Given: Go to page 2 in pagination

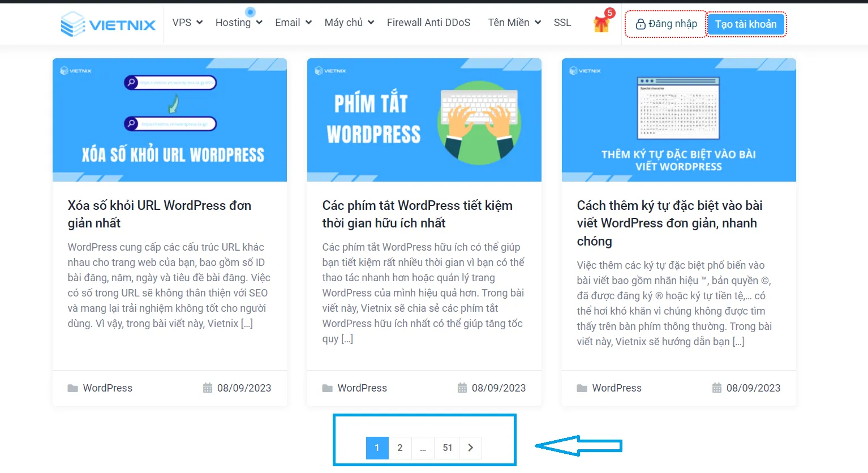Looking at the screenshot, I should tap(400, 448).
